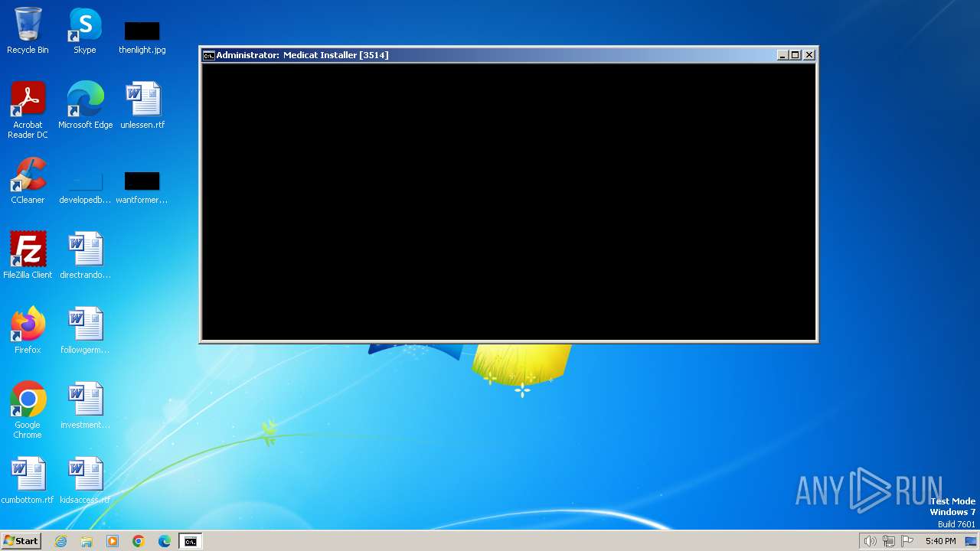Image resolution: width=980 pixels, height=551 pixels.
Task: Select the investment... document icon
Action: coord(85,405)
